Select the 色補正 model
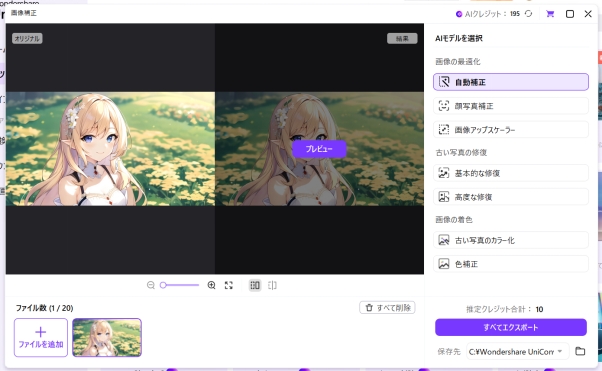This screenshot has height=371, width=602. 511,264
